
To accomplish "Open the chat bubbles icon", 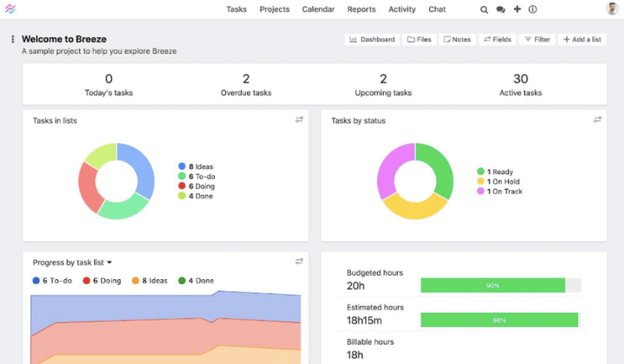I will click(x=501, y=10).
